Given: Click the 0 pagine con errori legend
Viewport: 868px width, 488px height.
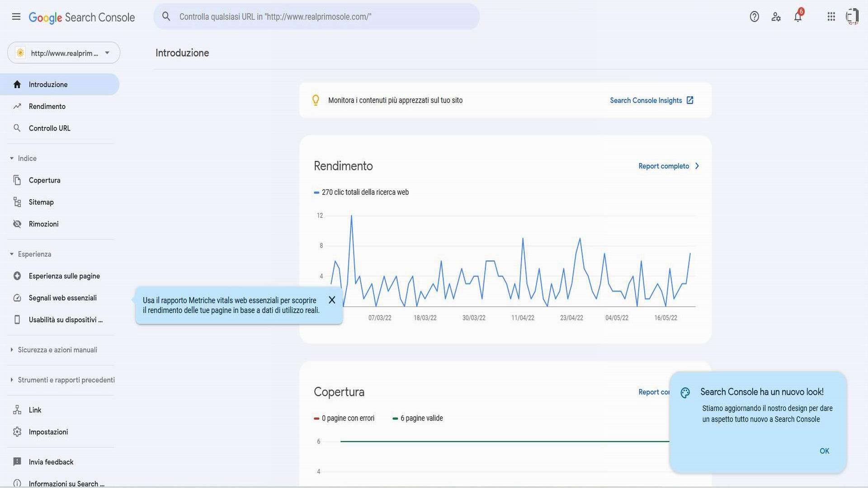Looking at the screenshot, I should (344, 418).
